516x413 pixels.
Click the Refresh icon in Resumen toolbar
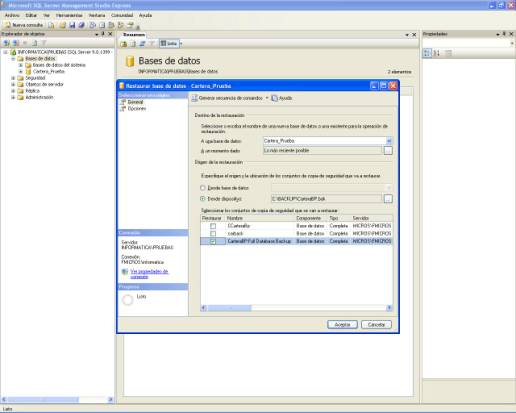(133, 44)
